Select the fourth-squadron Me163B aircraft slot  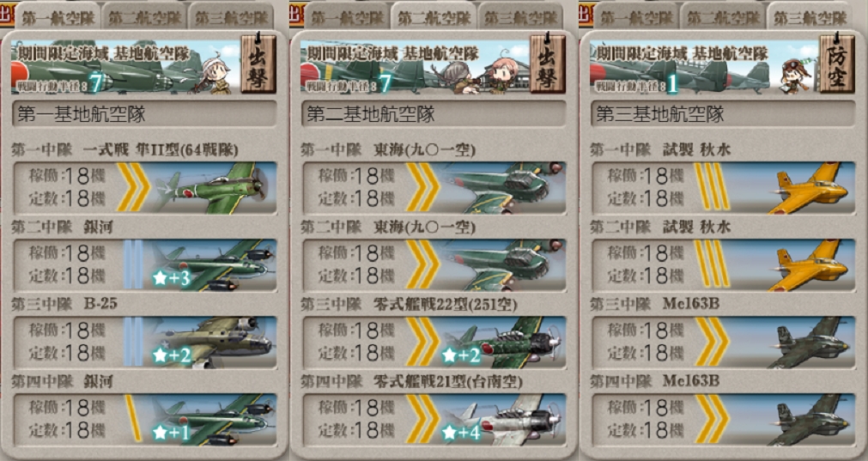point(724,420)
